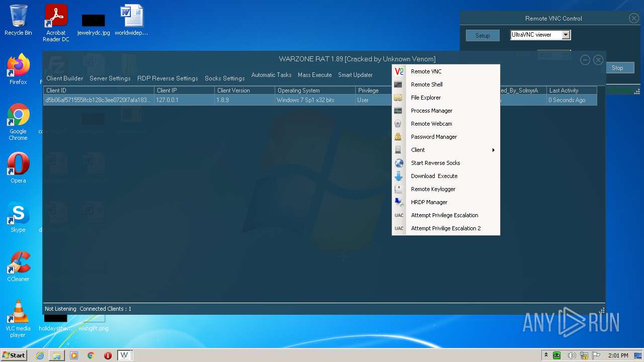Click the Remote Webcam camera icon

click(x=398, y=124)
